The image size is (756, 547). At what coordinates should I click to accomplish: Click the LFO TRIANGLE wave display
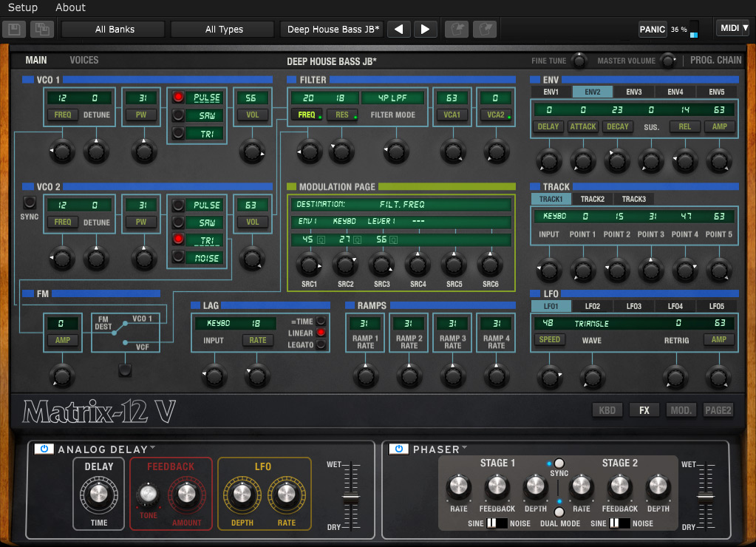point(592,324)
